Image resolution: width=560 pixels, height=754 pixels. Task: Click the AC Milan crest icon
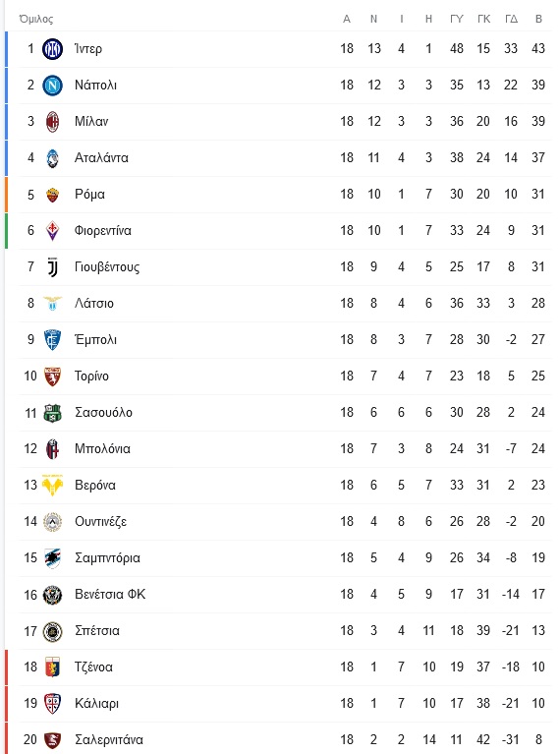[x=52, y=122]
